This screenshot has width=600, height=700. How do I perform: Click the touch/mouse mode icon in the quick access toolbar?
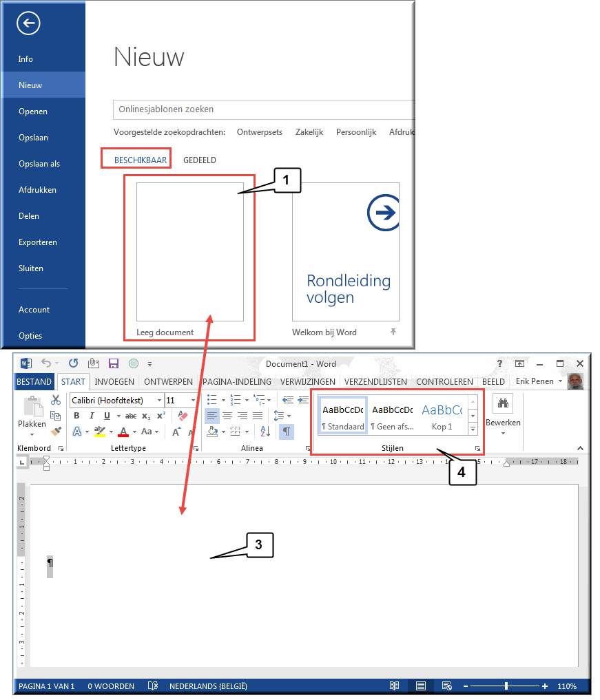pos(94,363)
